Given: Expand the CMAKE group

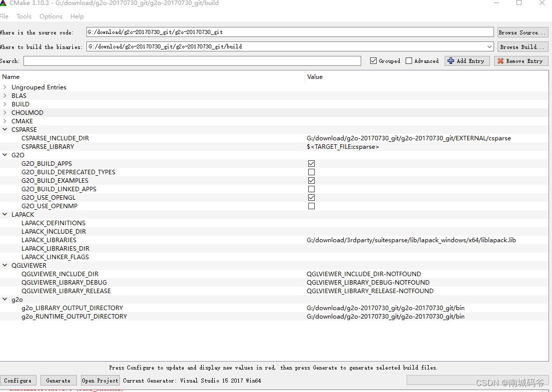Looking at the screenshot, I should pos(5,121).
